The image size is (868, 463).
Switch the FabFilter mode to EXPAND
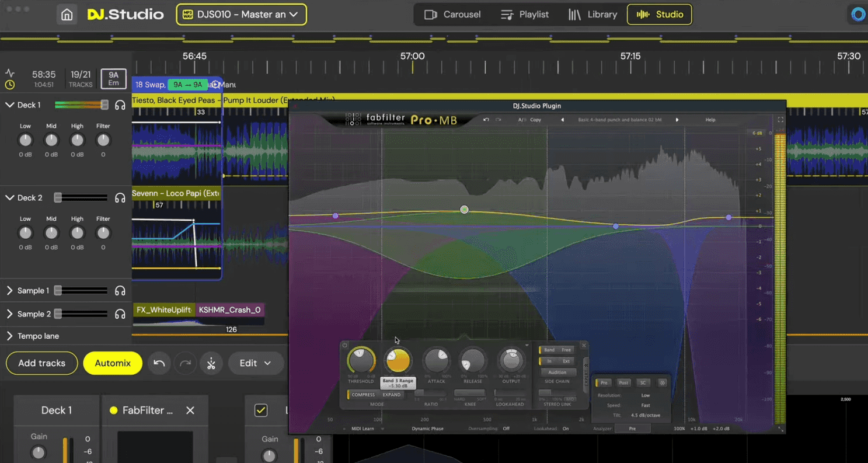coord(392,395)
